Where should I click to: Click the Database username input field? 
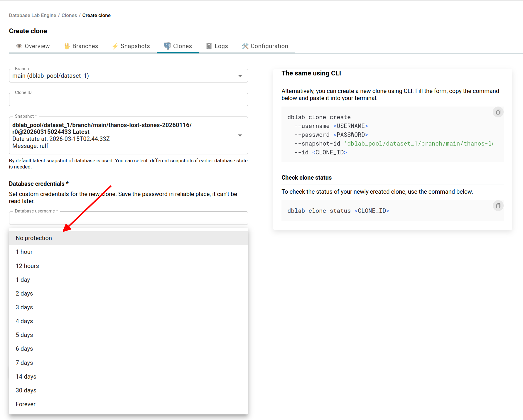(128, 218)
